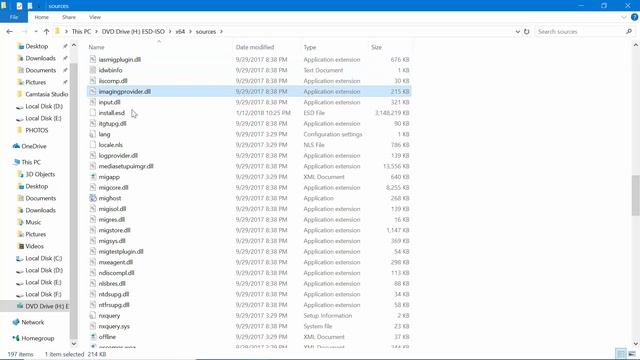Navigate to DVD Drive (H:) ESD-ISO breadcrumb

(x=133, y=31)
